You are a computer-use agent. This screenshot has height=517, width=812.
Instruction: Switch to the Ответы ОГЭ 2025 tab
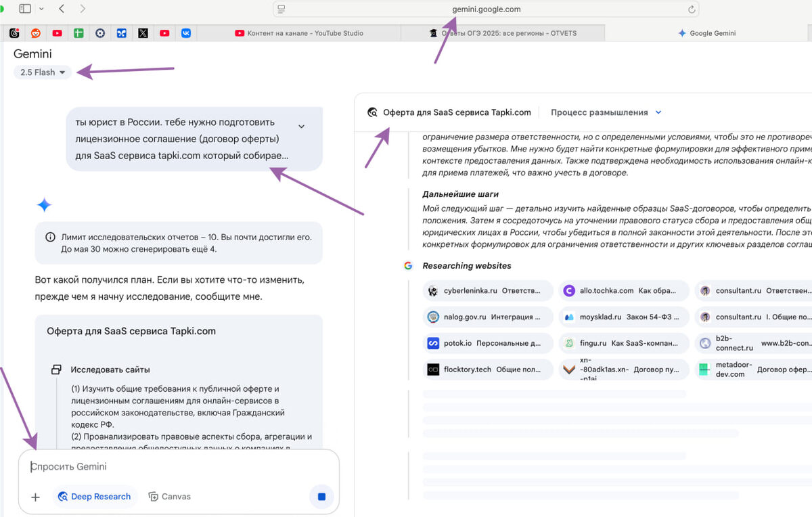coord(502,32)
